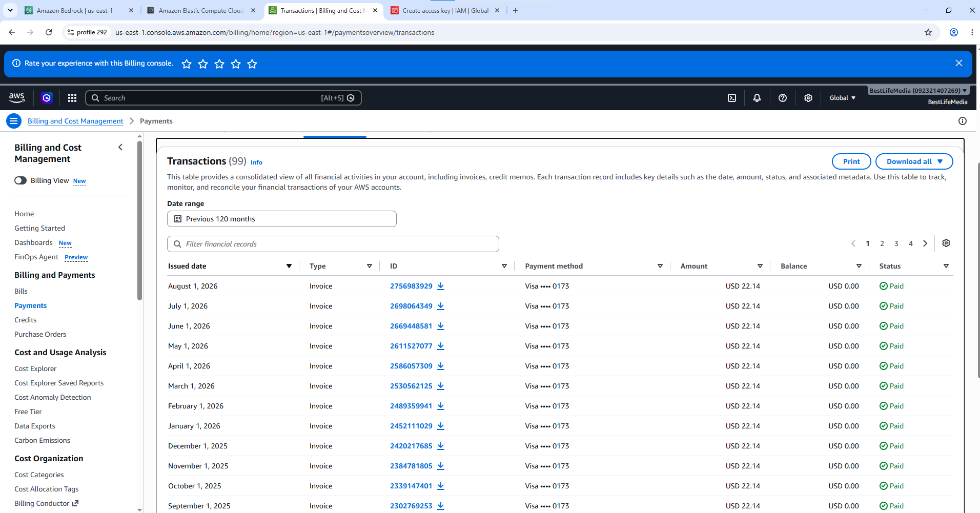Open Billing Conductor external link

47,503
